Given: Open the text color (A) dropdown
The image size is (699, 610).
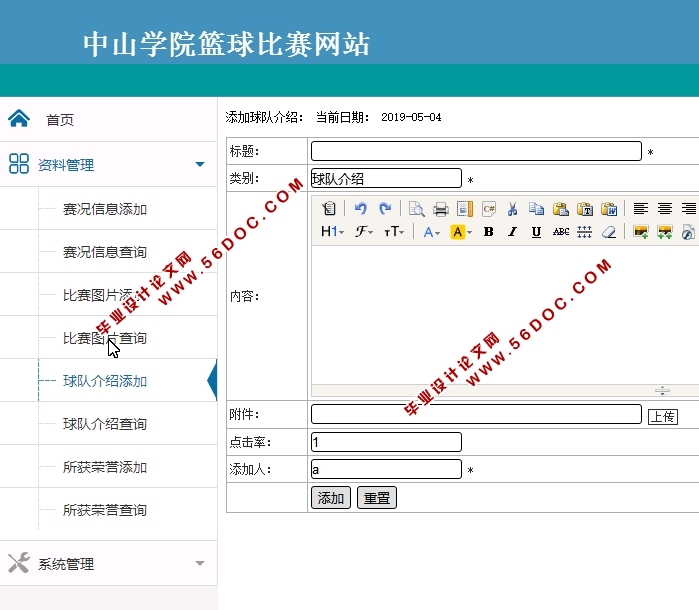Looking at the screenshot, I should [x=432, y=232].
